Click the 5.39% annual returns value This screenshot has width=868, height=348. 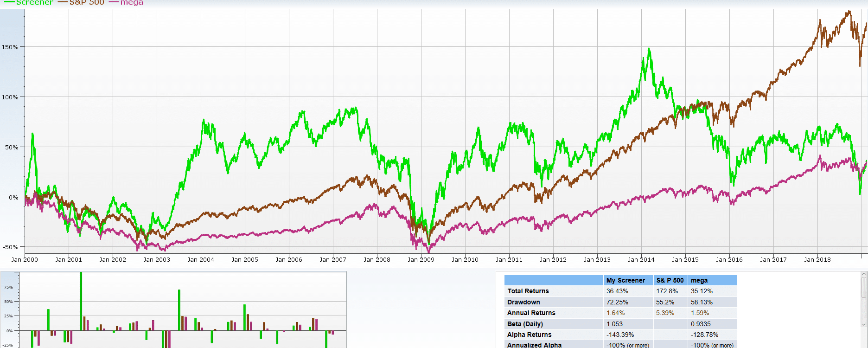coord(665,313)
